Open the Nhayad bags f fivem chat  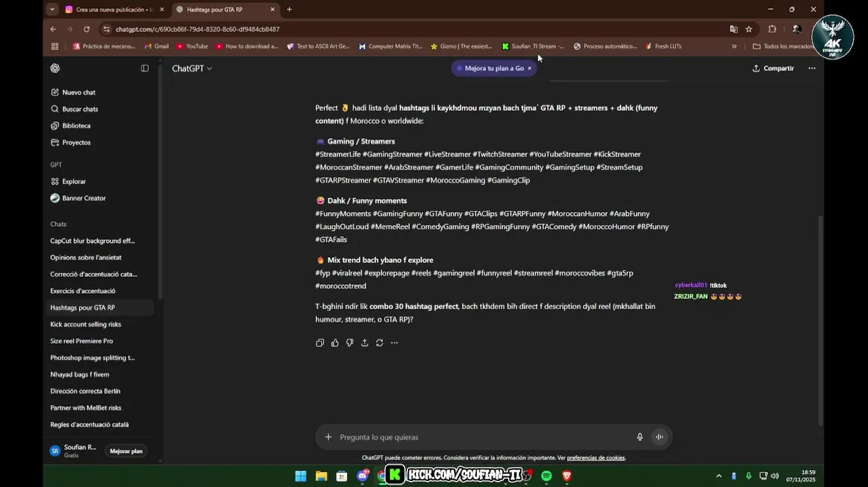point(80,375)
